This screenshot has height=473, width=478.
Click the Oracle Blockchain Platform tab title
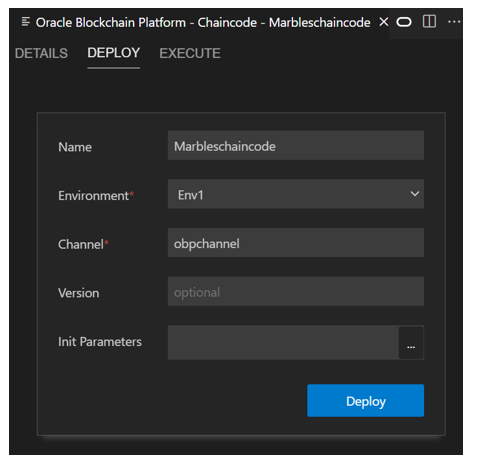point(203,23)
